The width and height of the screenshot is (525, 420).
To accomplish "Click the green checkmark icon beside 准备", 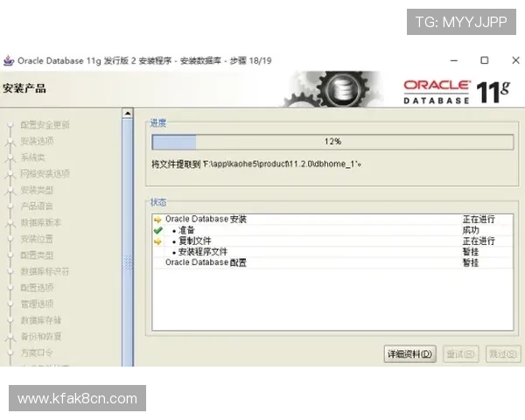I will point(158,230).
